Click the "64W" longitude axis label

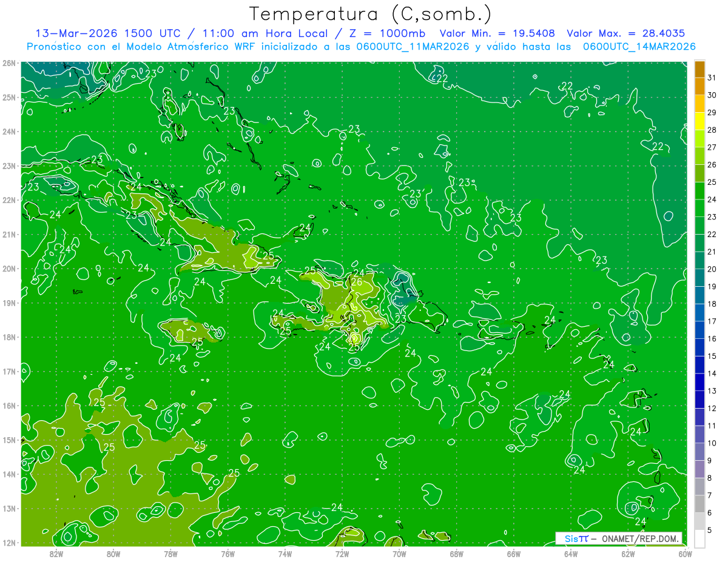click(x=571, y=554)
